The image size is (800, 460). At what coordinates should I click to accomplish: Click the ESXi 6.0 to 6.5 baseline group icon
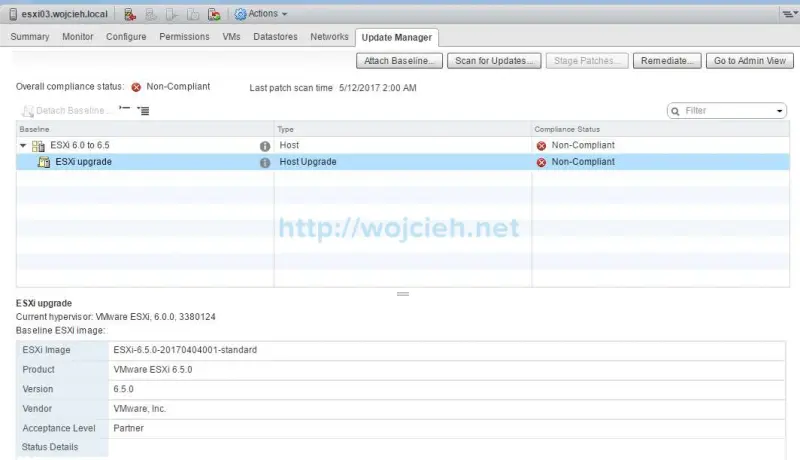coord(38,146)
